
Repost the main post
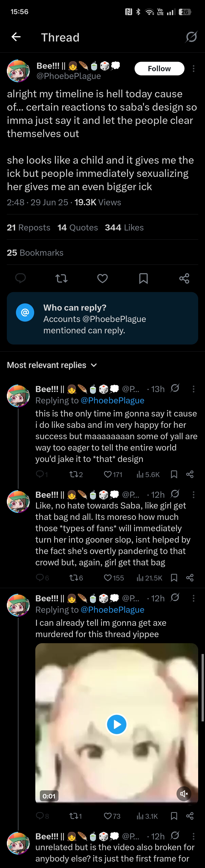click(61, 278)
